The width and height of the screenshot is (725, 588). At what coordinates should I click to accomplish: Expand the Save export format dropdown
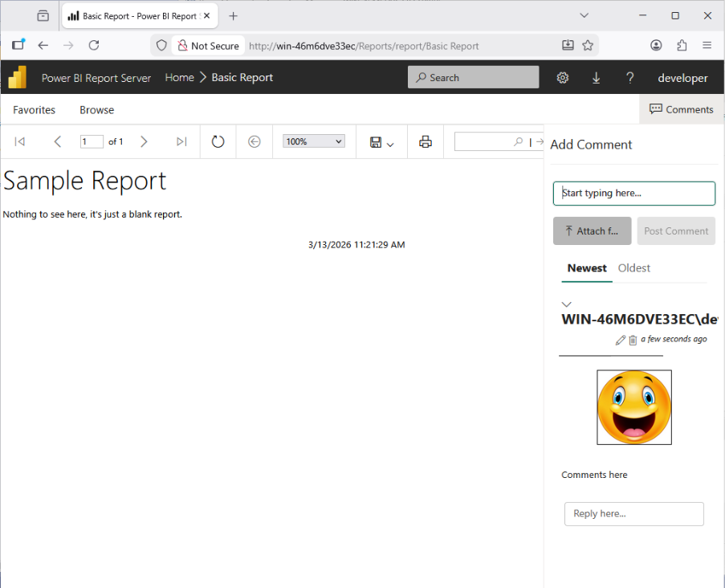click(x=382, y=142)
